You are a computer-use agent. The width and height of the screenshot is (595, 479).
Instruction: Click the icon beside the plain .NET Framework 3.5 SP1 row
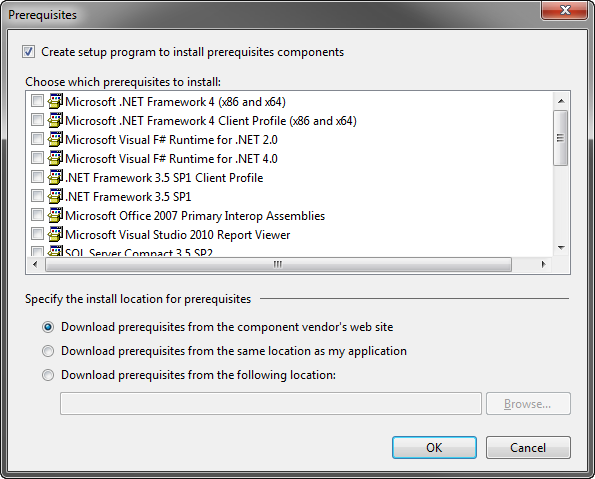(x=55, y=196)
